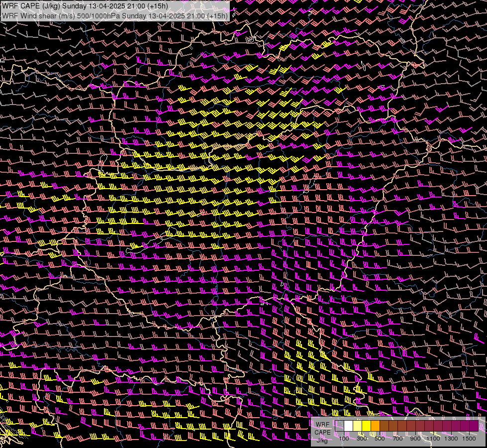The image size is (487, 448).
Task: Click the WRF Wind shear 500/1000hPa title line
Action: coord(115,15)
